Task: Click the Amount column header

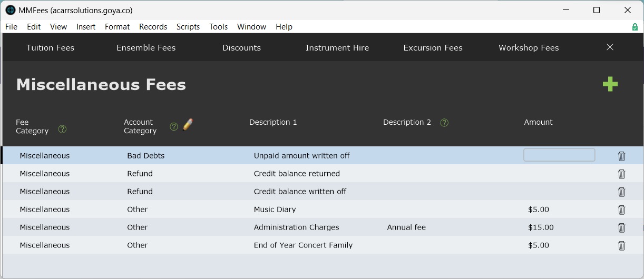Action: [x=538, y=122]
